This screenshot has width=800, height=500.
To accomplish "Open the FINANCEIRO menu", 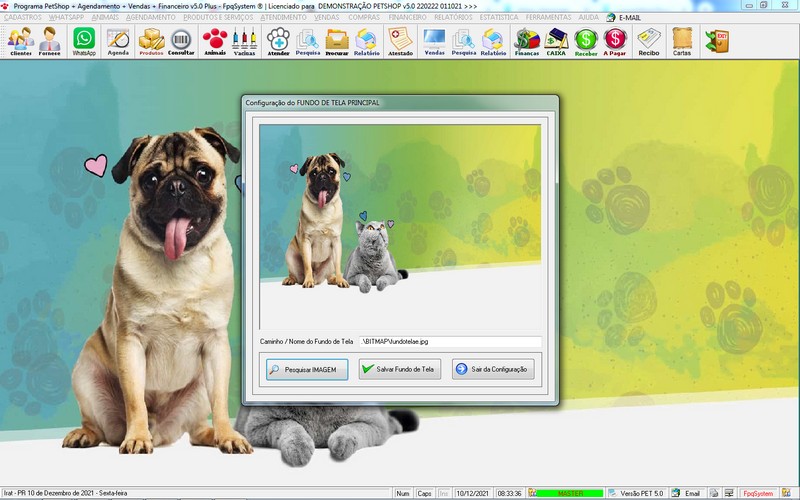I will (x=407, y=17).
